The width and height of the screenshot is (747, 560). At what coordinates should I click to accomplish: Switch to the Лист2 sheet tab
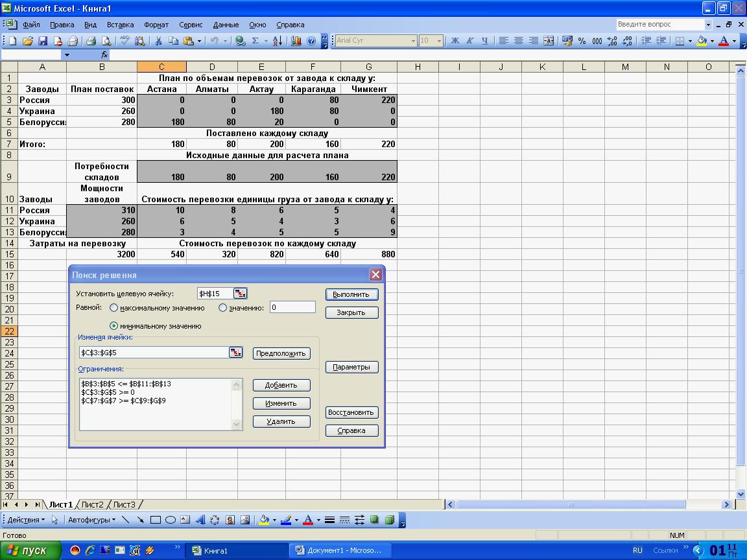pyautogui.click(x=92, y=504)
